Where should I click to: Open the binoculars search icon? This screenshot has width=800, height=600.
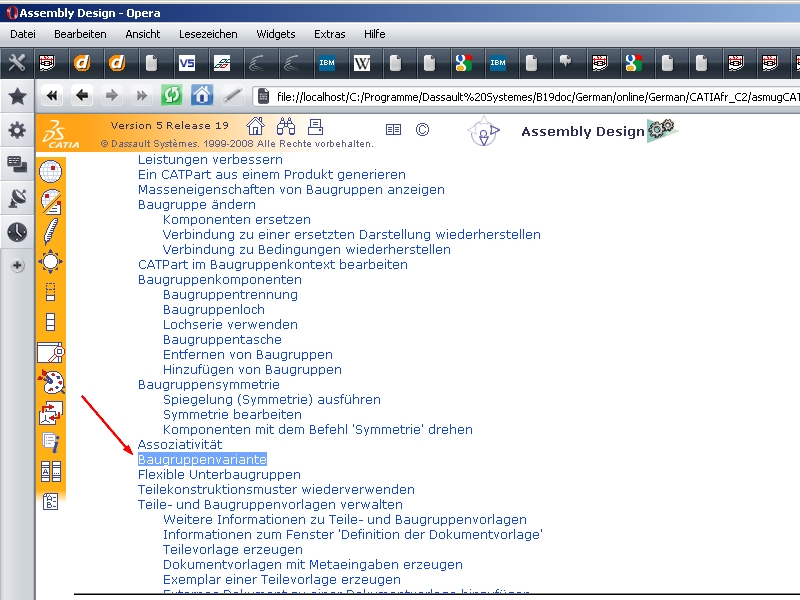tap(286, 126)
